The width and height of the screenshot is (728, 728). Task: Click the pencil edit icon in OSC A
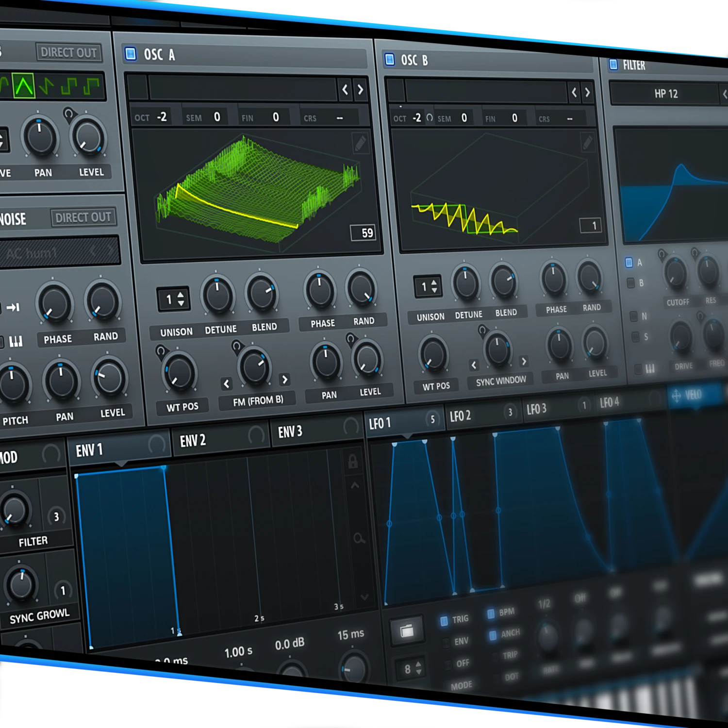coord(360,144)
